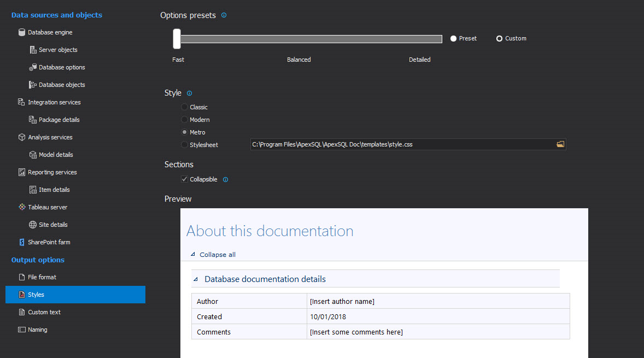
Task: Click info icon next to Collapsible
Action: (225, 179)
